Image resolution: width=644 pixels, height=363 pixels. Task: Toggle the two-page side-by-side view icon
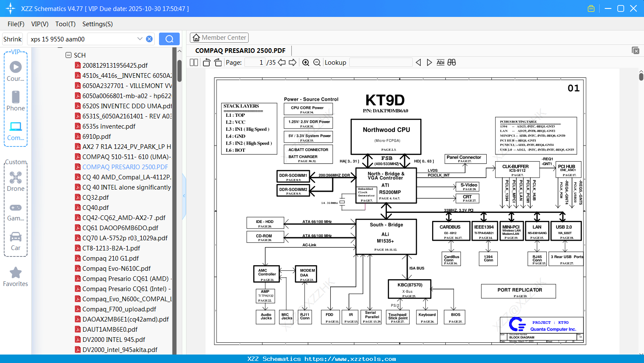pos(194,62)
